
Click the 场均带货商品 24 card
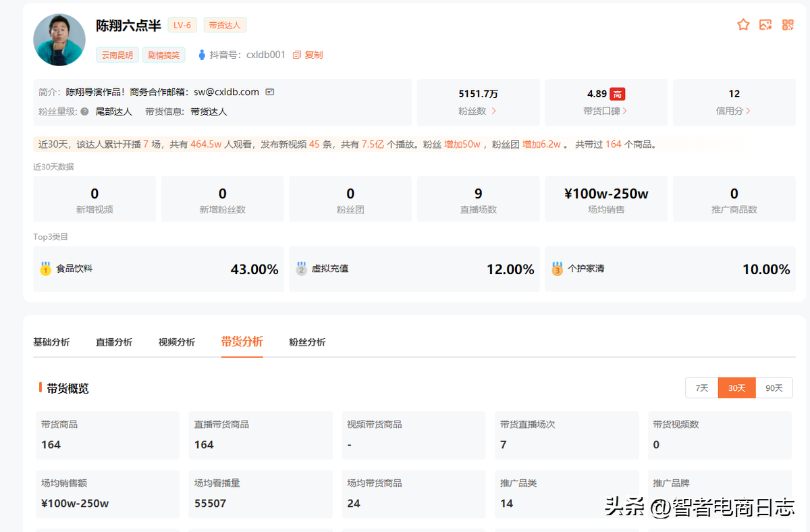[x=414, y=494]
